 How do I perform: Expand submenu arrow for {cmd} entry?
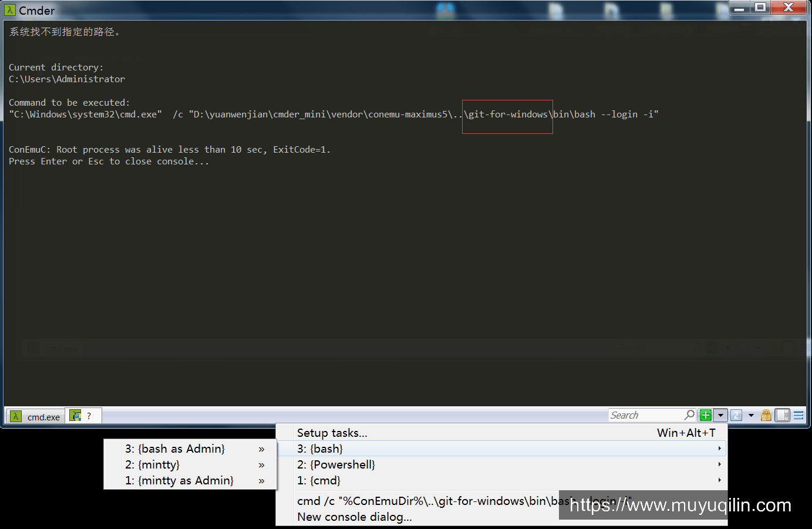coord(719,480)
